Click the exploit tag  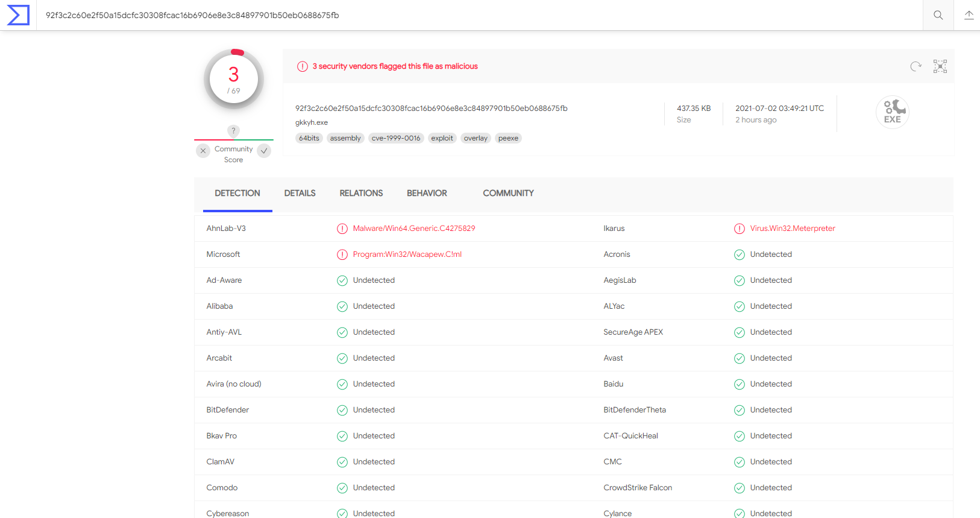(x=442, y=138)
